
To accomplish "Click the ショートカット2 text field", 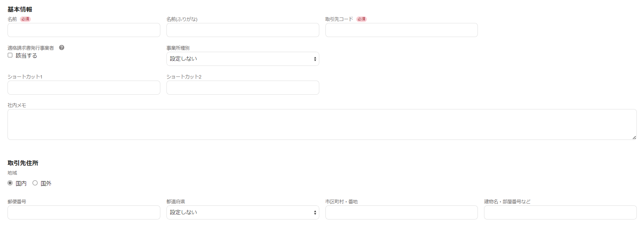I will point(243,87).
